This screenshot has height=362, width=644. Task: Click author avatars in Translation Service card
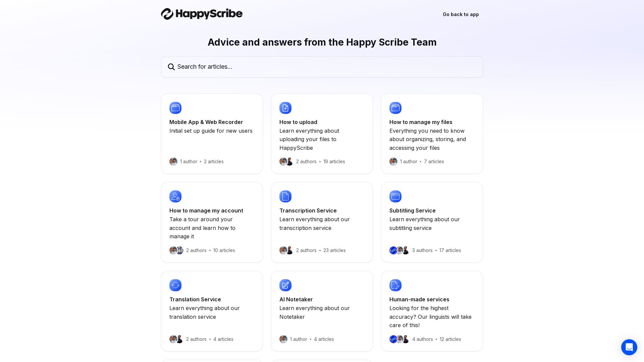tap(176, 339)
